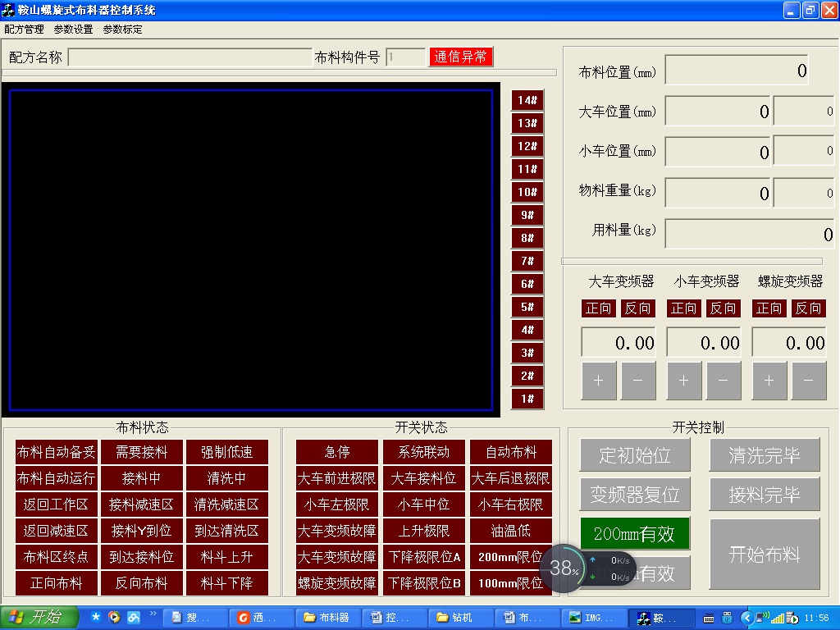This screenshot has width=840, height=630.
Task: Select the 1# position indicator
Action: click(x=527, y=399)
